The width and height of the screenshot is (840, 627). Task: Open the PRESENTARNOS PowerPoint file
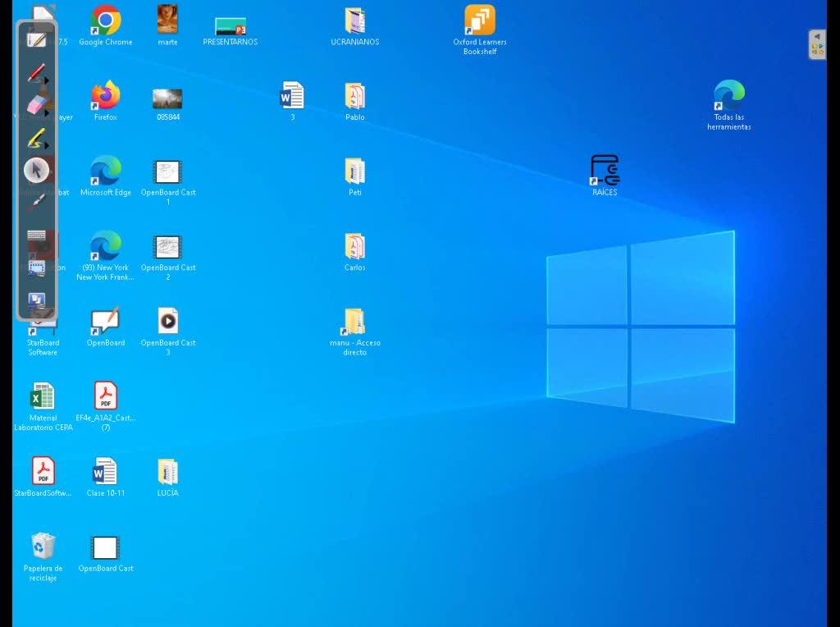[x=231, y=31]
